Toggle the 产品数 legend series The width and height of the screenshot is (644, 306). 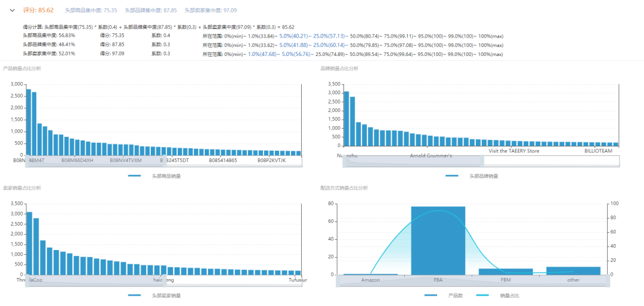coord(443,295)
